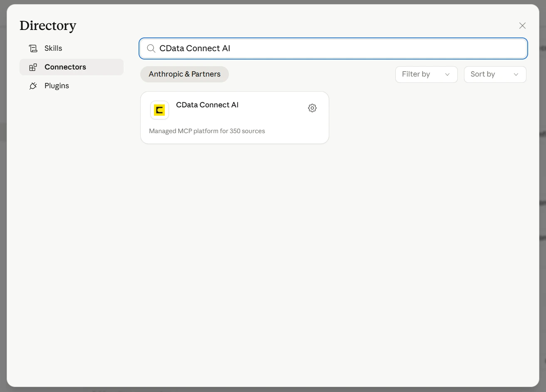Click the Directory heading
The image size is (546, 392).
point(48,26)
